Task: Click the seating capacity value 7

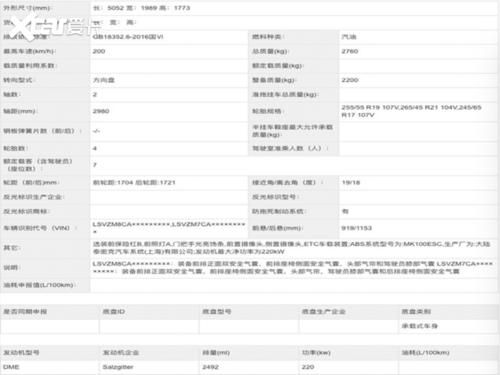Action: coord(95,165)
